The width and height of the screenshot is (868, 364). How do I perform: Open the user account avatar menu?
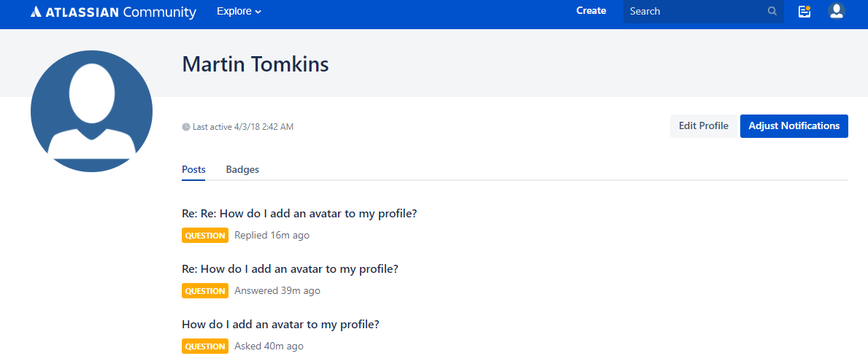click(837, 12)
